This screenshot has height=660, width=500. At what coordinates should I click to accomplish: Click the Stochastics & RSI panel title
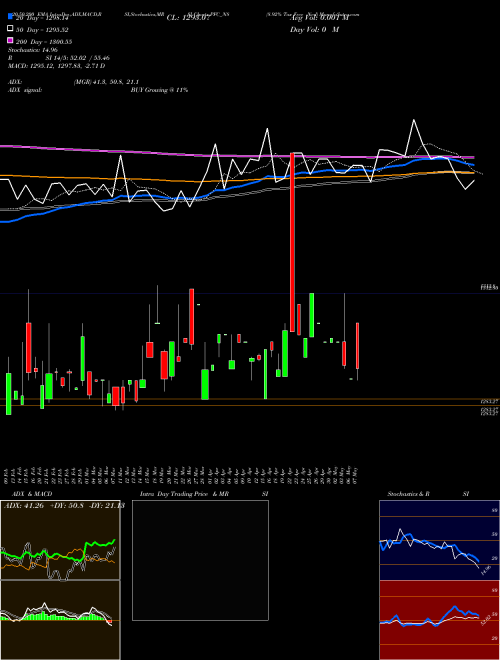click(x=428, y=494)
